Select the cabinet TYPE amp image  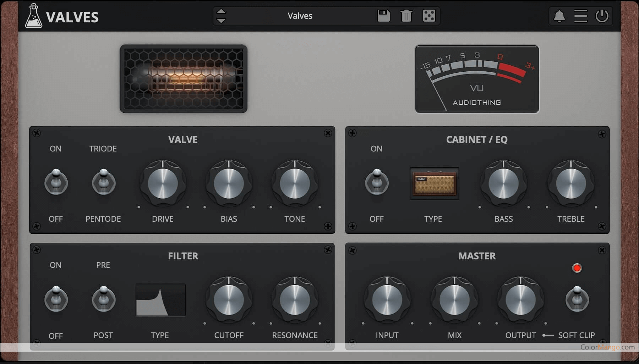pyautogui.click(x=433, y=183)
